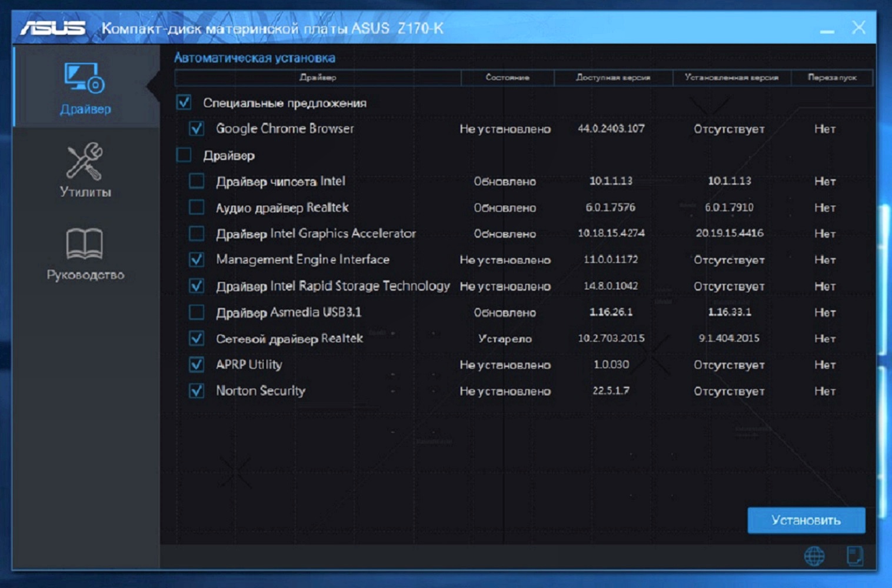Image resolution: width=892 pixels, height=588 pixels.
Task: Click version 10.2.703.2015 cell
Action: tap(611, 338)
